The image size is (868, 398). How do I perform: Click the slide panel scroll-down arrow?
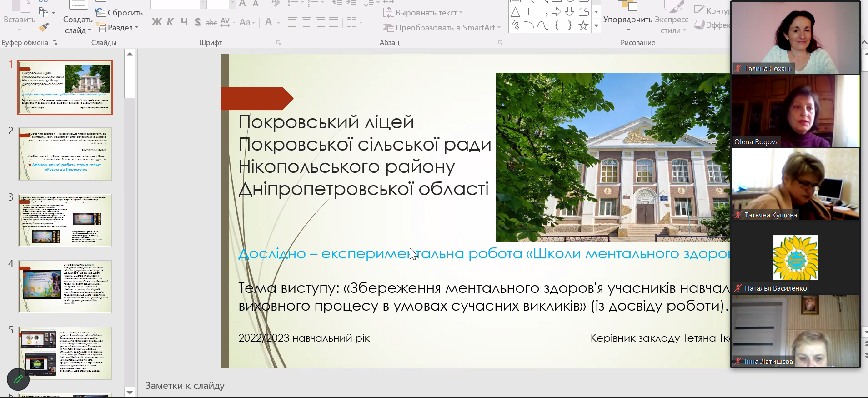(130, 392)
